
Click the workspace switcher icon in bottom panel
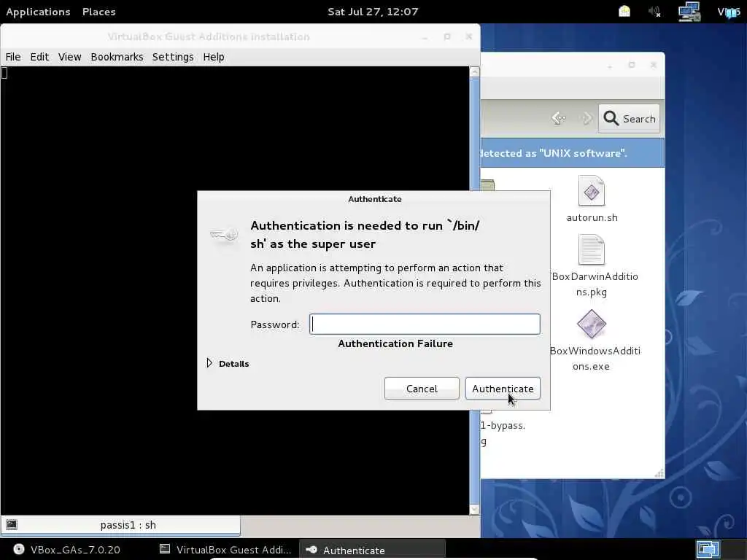(x=708, y=549)
